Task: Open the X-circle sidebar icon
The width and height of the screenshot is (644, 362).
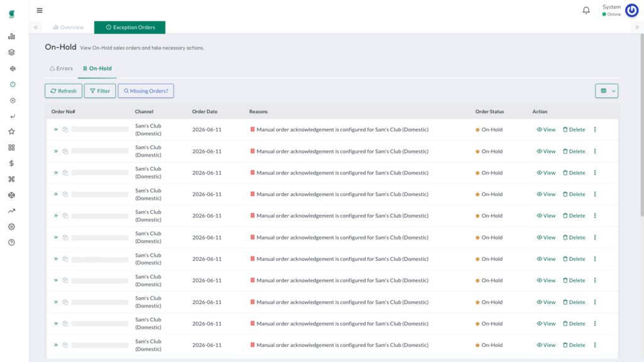Action: coord(13,101)
